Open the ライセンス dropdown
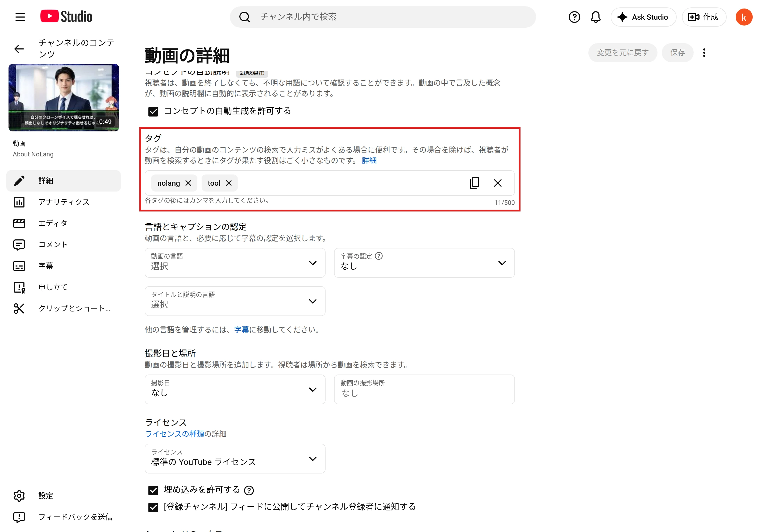 pos(235,458)
